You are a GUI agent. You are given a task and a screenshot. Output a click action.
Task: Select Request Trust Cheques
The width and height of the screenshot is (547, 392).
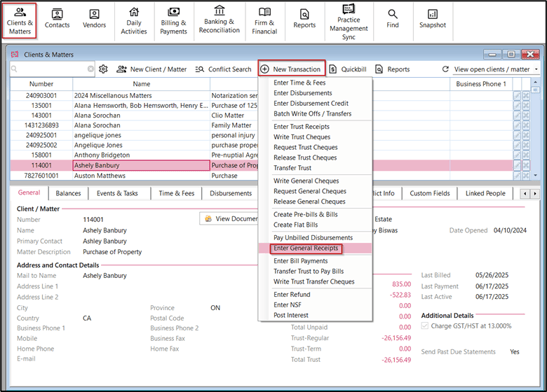click(x=305, y=147)
